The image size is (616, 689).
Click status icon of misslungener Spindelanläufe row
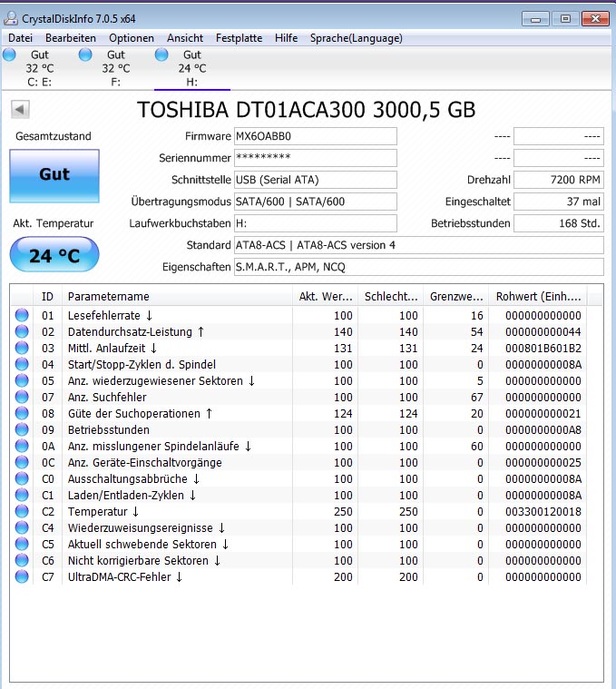[x=22, y=446]
